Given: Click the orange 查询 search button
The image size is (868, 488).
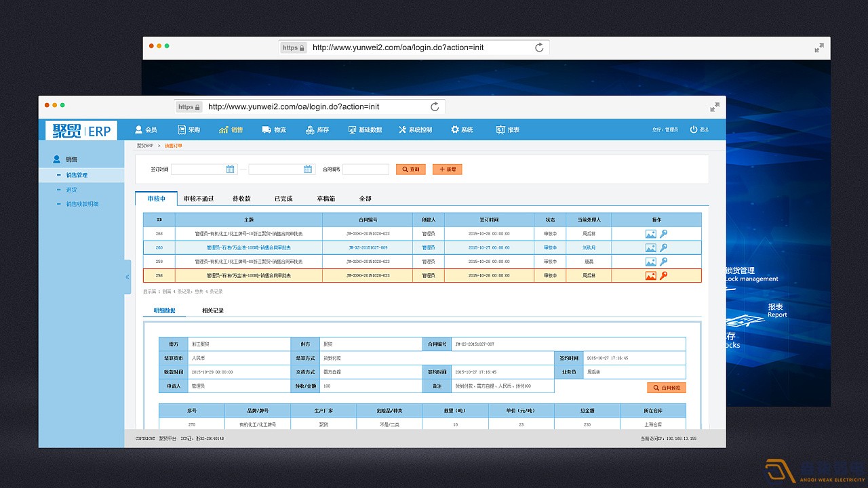Looking at the screenshot, I should pyautogui.click(x=411, y=169).
